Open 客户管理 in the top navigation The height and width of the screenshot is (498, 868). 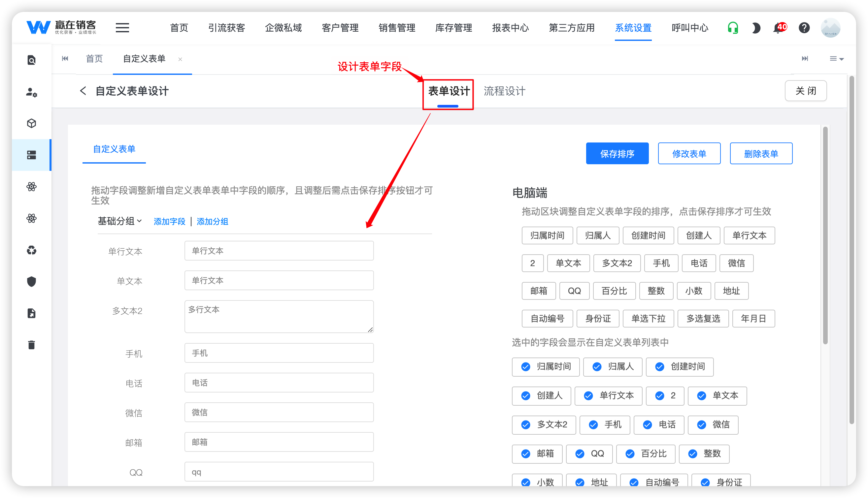(340, 28)
